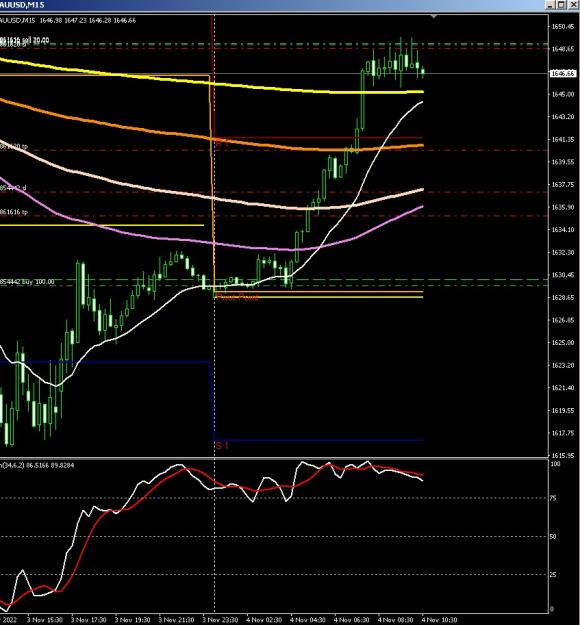This screenshot has width=580, height=625.
Task: Click price scale value 1628.65
Action: click(563, 297)
